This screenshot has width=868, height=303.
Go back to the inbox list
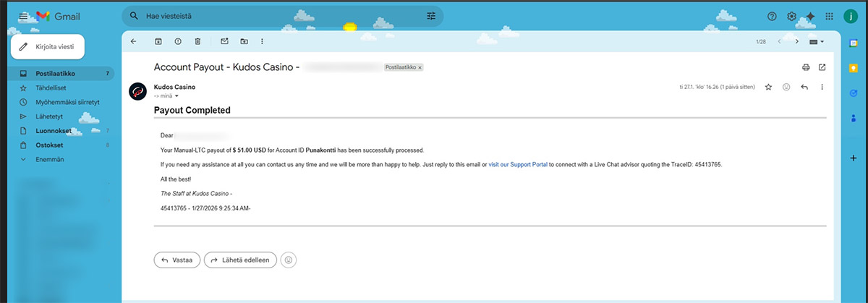[x=133, y=41]
